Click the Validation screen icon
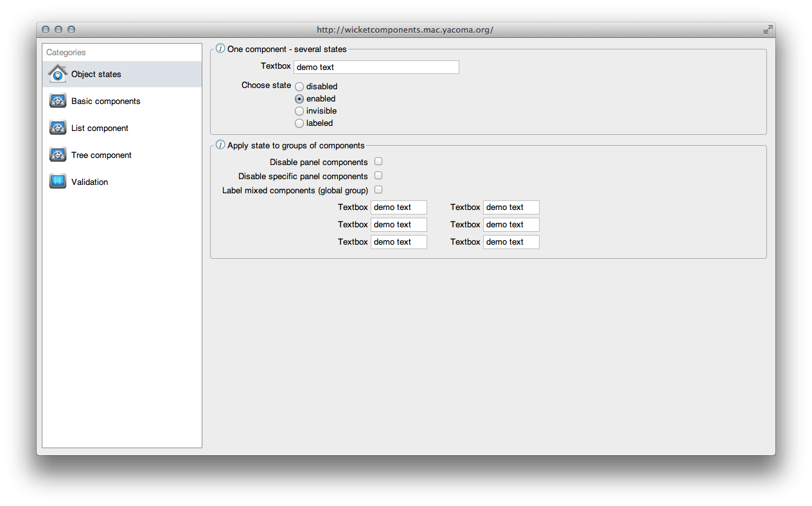812x506 pixels. click(x=57, y=181)
